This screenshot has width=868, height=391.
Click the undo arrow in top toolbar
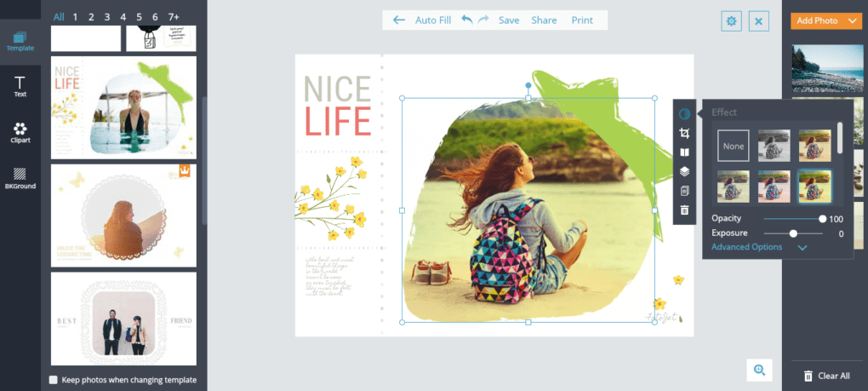(x=467, y=20)
